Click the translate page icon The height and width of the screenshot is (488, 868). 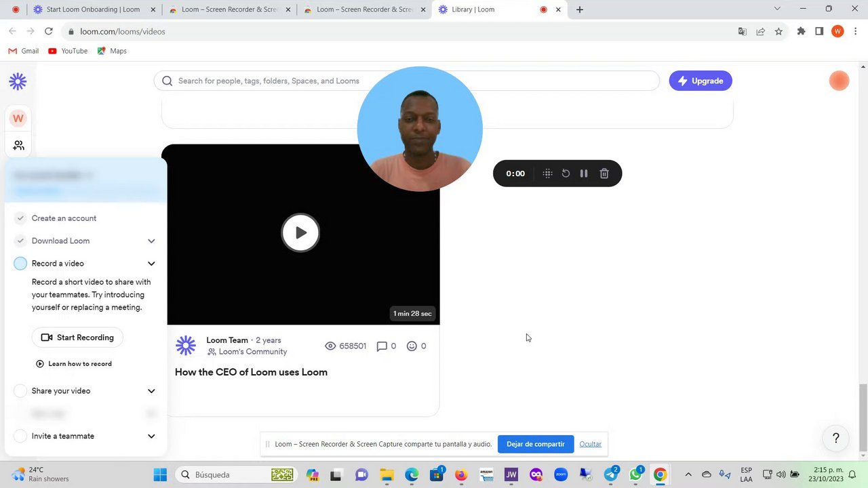[743, 31]
